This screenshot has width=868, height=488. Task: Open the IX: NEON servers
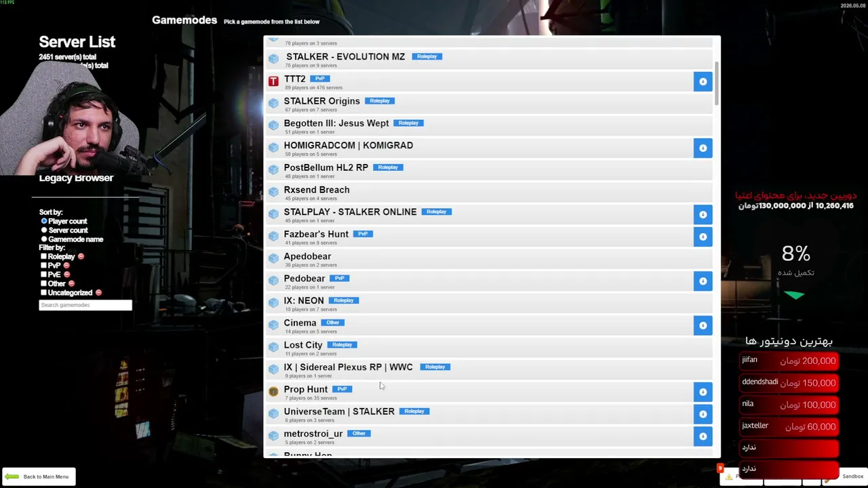488,303
